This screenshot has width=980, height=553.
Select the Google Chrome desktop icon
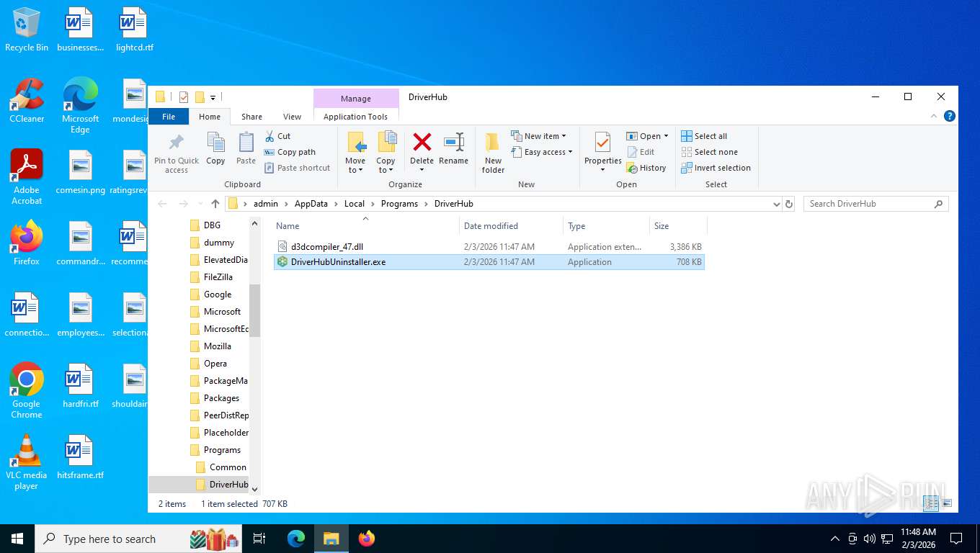pyautogui.click(x=27, y=391)
